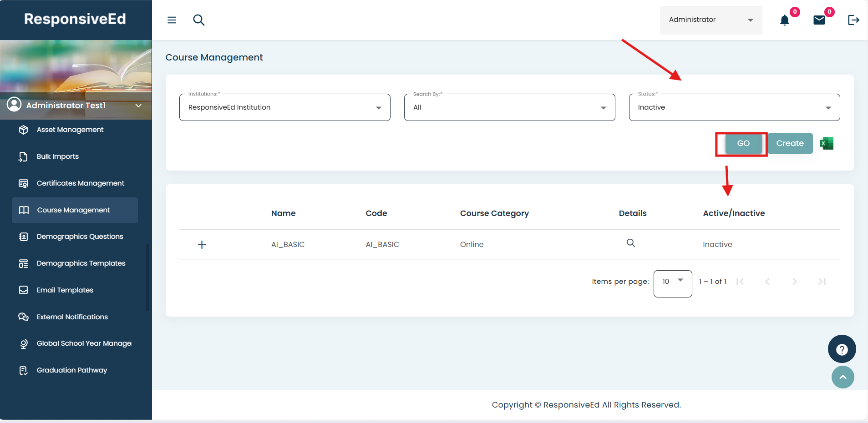This screenshot has height=423, width=868.
Task: Export courses with the Excel icon
Action: (826, 144)
